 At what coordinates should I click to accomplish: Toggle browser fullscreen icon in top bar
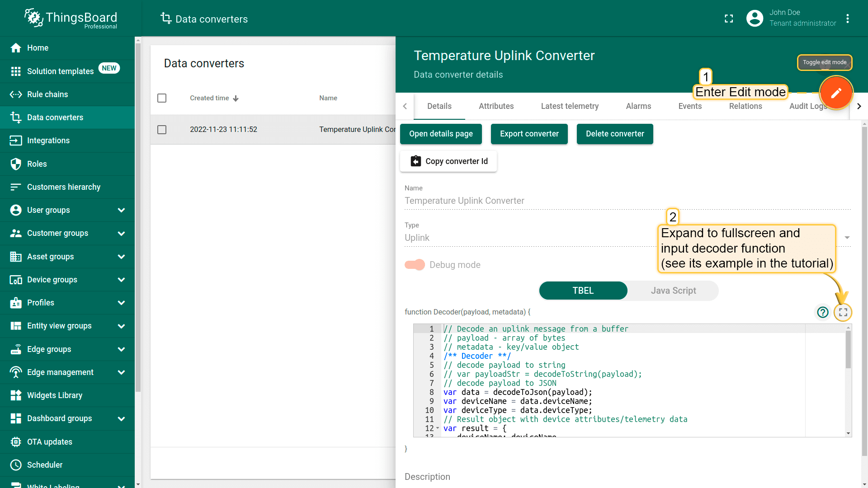pos(729,19)
